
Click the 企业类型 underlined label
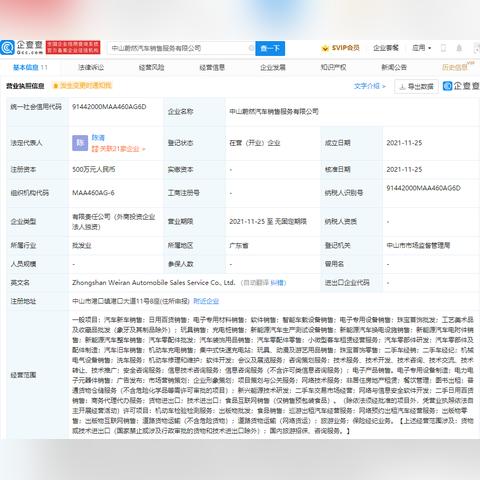pyautogui.click(x=23, y=222)
